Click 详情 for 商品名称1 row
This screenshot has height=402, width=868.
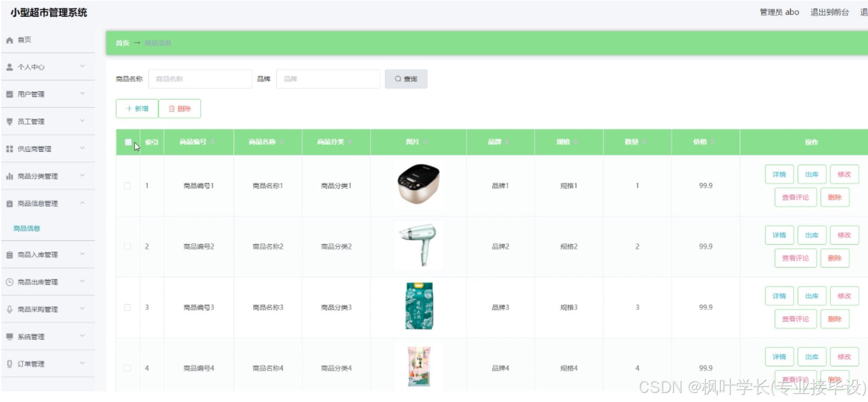point(779,175)
